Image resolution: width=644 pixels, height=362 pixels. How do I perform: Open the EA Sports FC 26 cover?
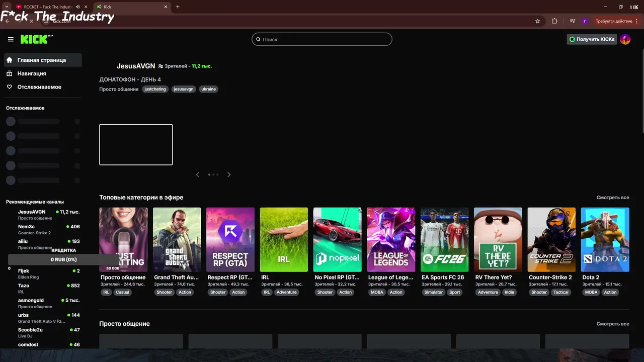(445, 240)
